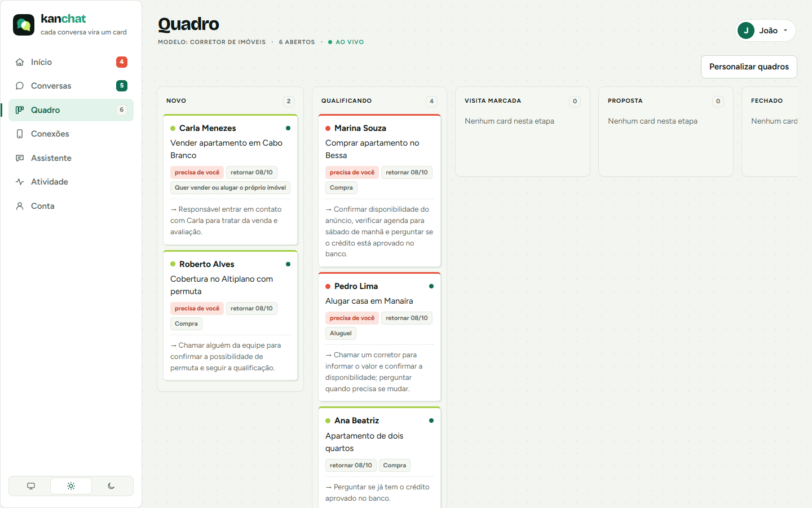Screen dimensions: 812x508
Task: Click the home icon beside Início
Action: (20, 62)
